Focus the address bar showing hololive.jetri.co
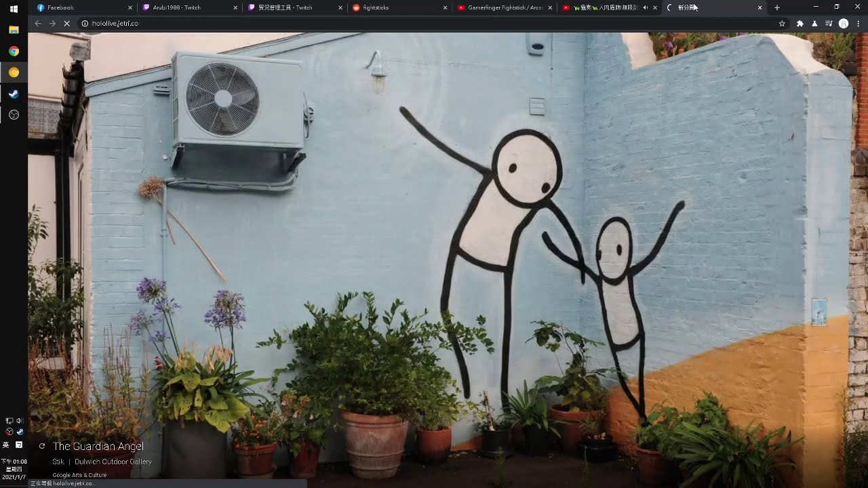This screenshot has width=868, height=488. (x=434, y=23)
